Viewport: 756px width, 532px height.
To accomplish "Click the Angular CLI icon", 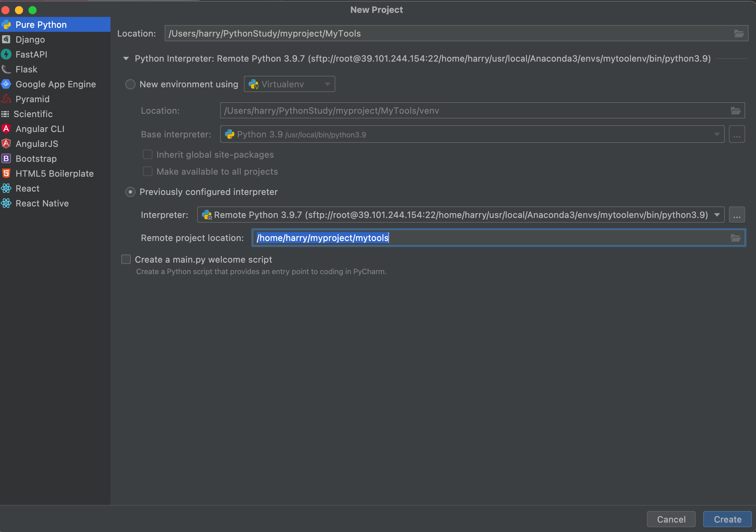I will point(6,129).
